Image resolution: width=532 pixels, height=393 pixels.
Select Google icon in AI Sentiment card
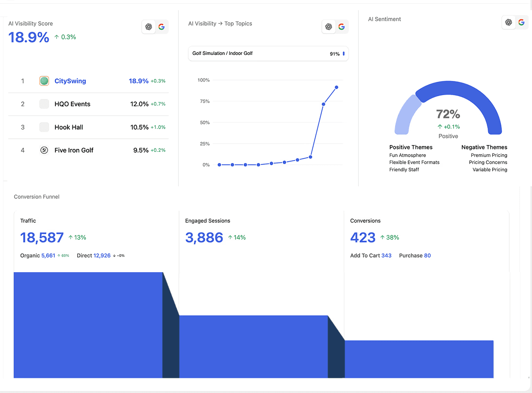click(x=521, y=22)
